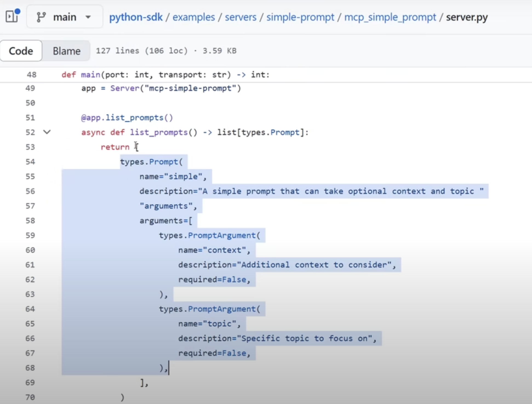This screenshot has width=532, height=404.
Task: Click line number 61
Action: [x=30, y=265]
